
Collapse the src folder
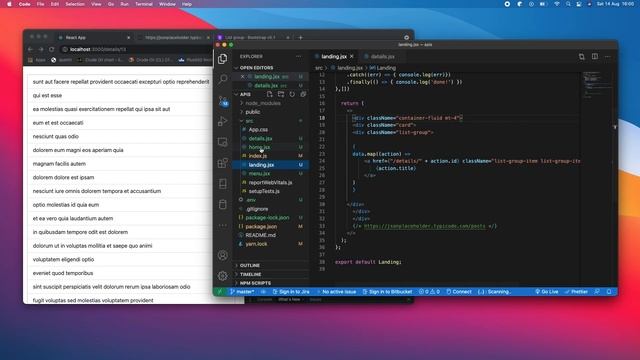click(249, 121)
